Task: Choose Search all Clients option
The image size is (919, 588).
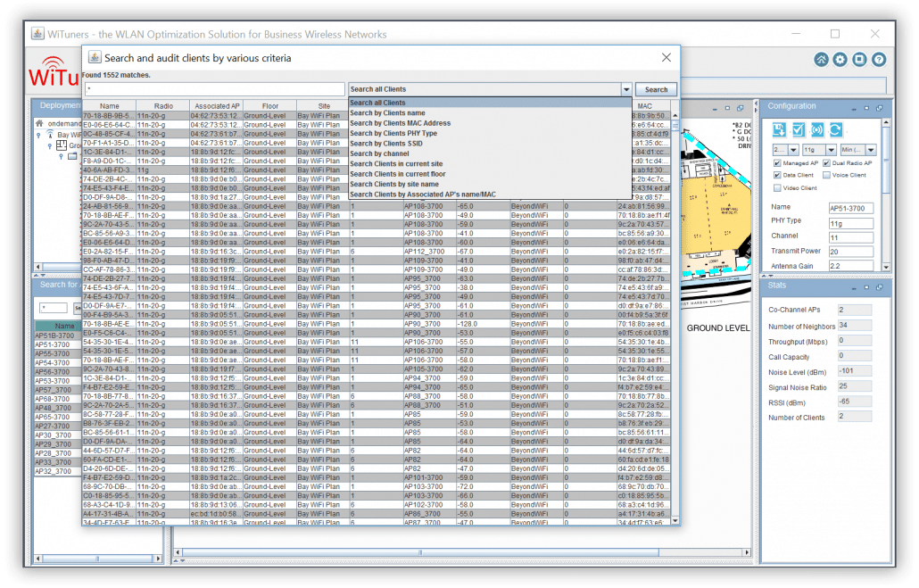Action: click(490, 103)
